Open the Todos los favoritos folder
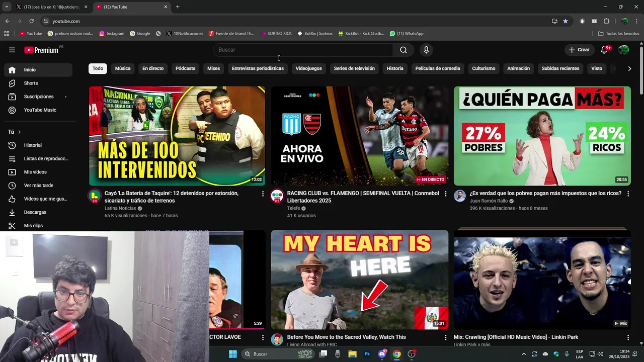 point(618,34)
